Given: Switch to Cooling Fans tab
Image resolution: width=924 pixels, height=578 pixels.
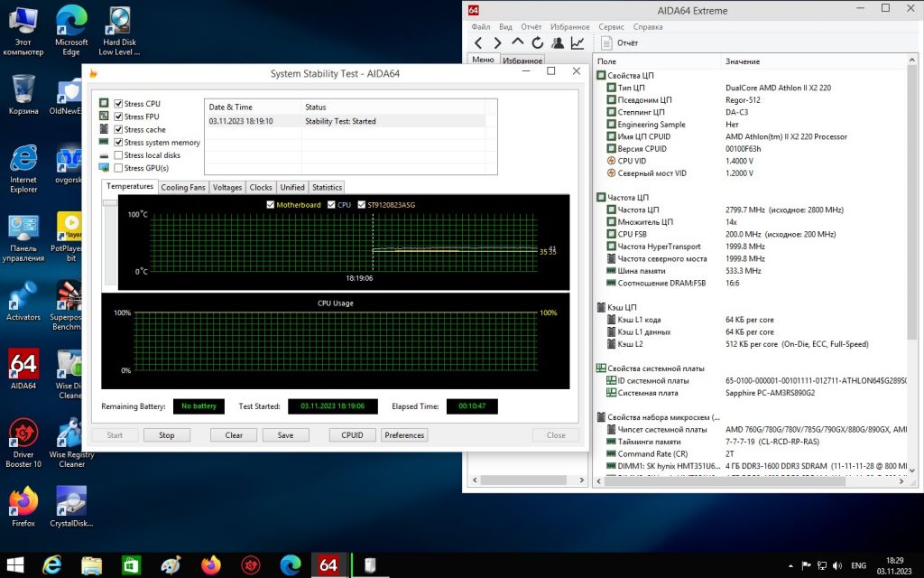Looking at the screenshot, I should click(182, 187).
